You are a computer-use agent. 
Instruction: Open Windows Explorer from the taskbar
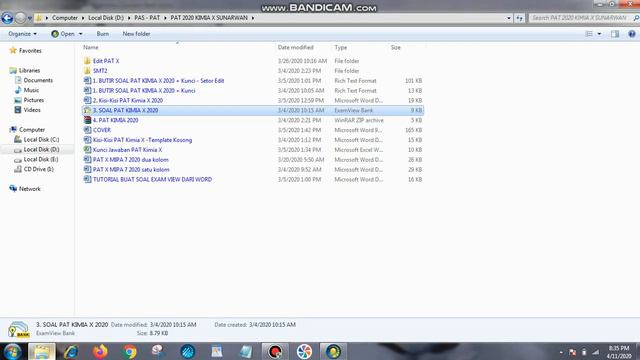pyautogui.click(x=41, y=351)
